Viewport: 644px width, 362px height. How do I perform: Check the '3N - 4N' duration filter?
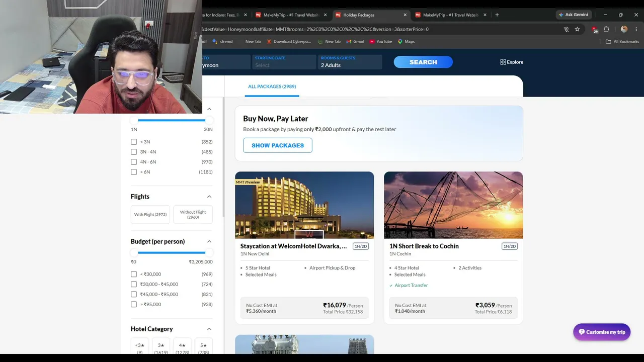tap(134, 152)
